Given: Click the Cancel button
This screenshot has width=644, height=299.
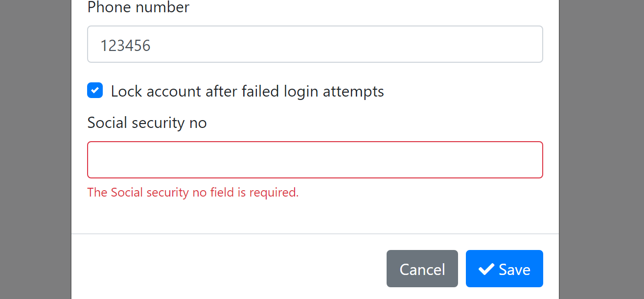Looking at the screenshot, I should tap(422, 269).
